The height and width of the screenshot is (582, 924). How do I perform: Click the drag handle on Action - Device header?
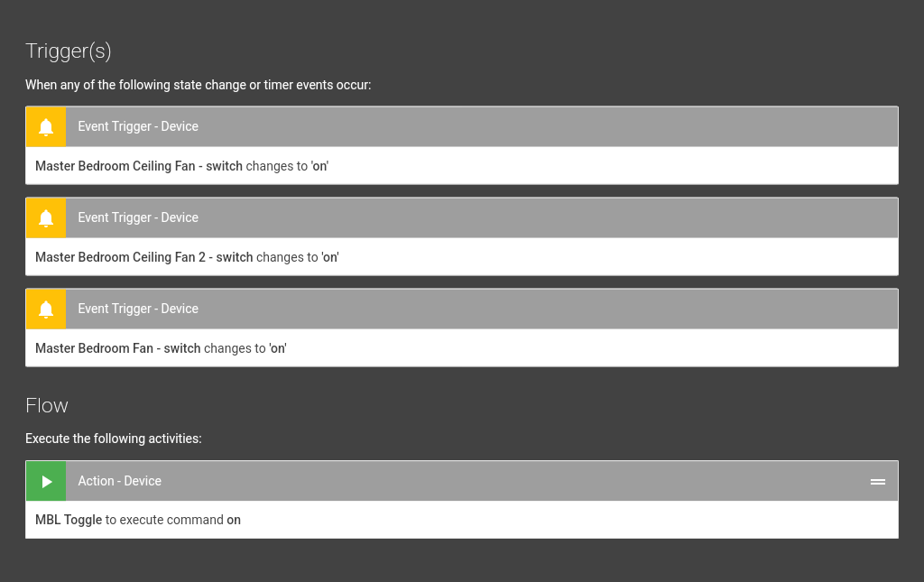point(877,482)
